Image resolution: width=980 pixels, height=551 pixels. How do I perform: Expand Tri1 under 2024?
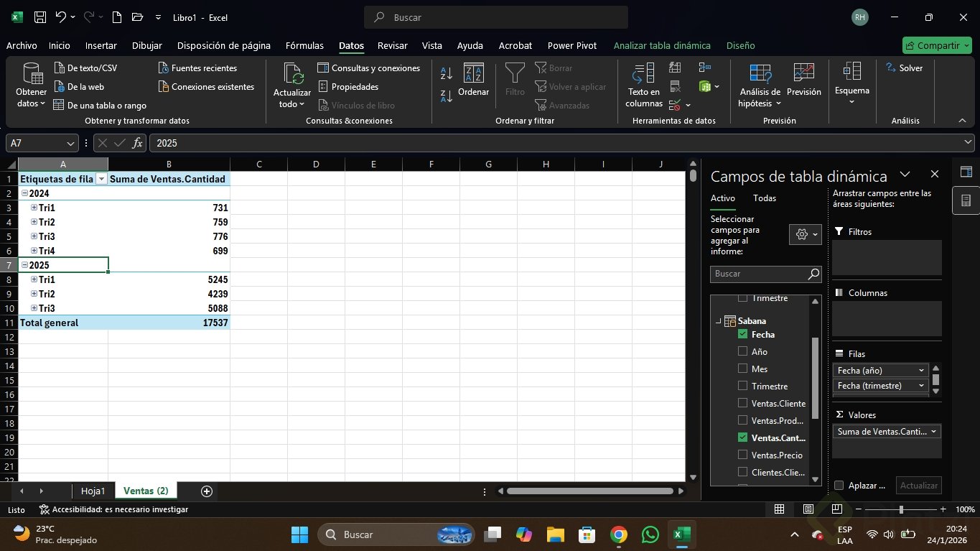34,208
